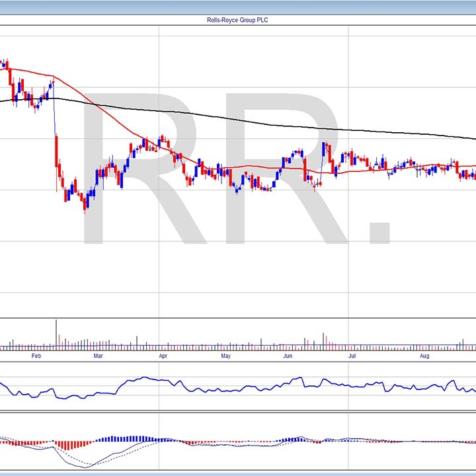Screen dimensions: 476x476
Task: Pick the Jun marker on time axis
Action: click(288, 356)
